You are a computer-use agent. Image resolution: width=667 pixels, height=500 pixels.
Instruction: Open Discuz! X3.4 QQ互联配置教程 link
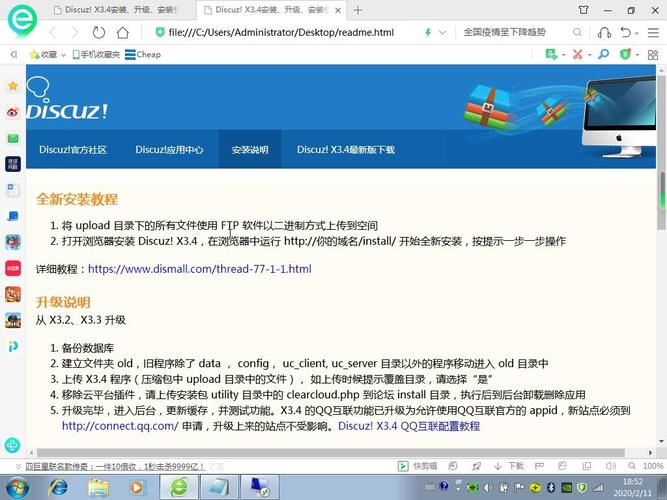(x=409, y=426)
